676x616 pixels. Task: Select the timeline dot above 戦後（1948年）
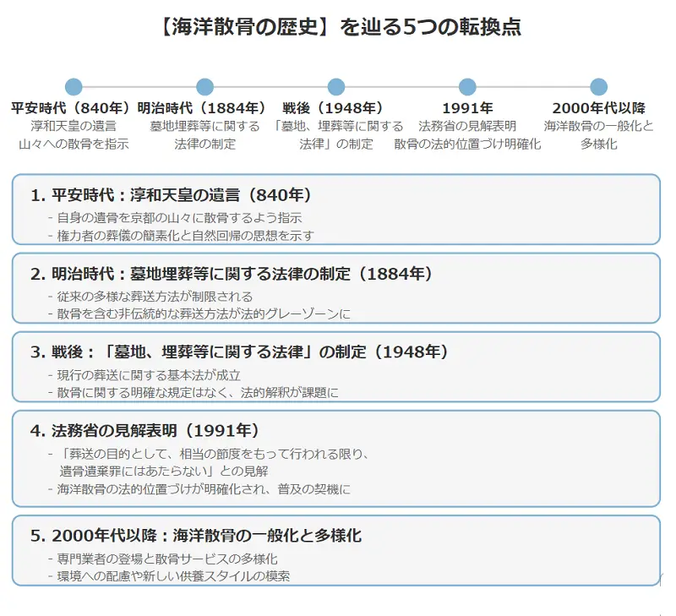[336, 86]
